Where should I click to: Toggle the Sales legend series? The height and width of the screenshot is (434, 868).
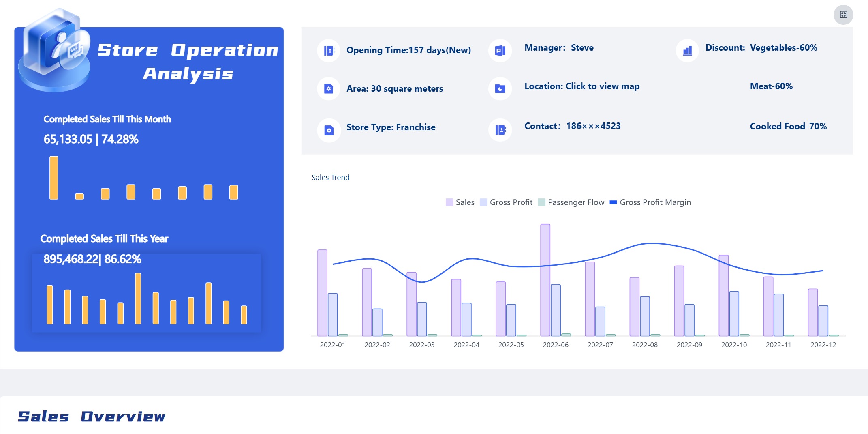460,202
